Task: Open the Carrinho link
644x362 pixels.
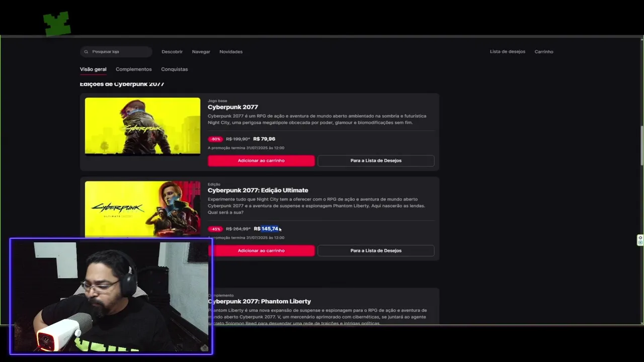Action: (x=544, y=52)
